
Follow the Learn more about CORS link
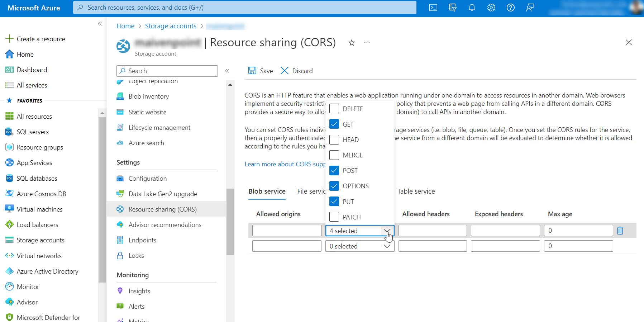[285, 164]
